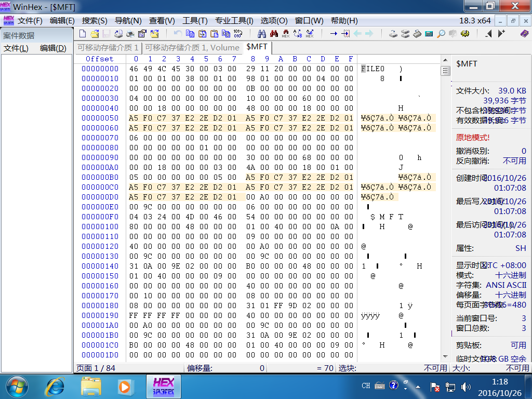Click the ANSI ASCII charset value
Image resolution: width=532 pixels, height=399 pixels.
pyautogui.click(x=506, y=285)
